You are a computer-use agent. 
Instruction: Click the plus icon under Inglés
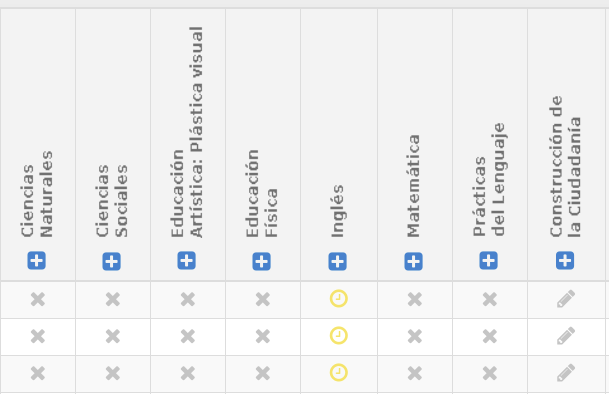pyautogui.click(x=338, y=262)
